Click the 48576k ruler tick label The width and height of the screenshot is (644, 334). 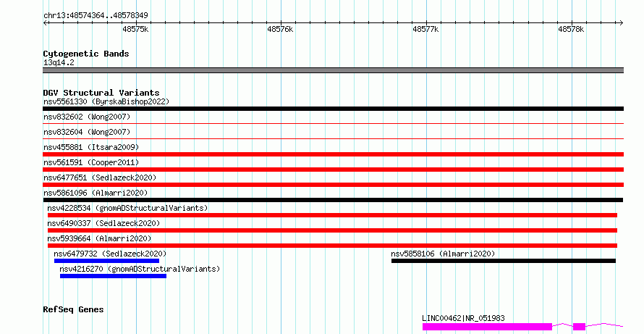280,29
